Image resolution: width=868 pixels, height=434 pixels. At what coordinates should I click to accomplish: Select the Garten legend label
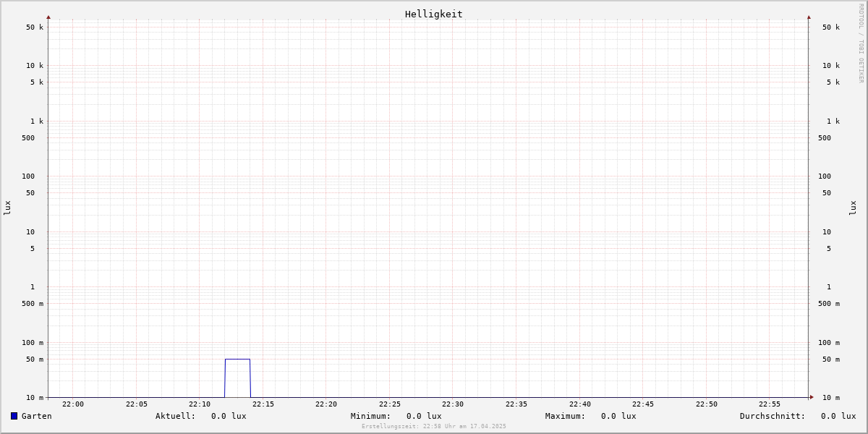(37, 416)
